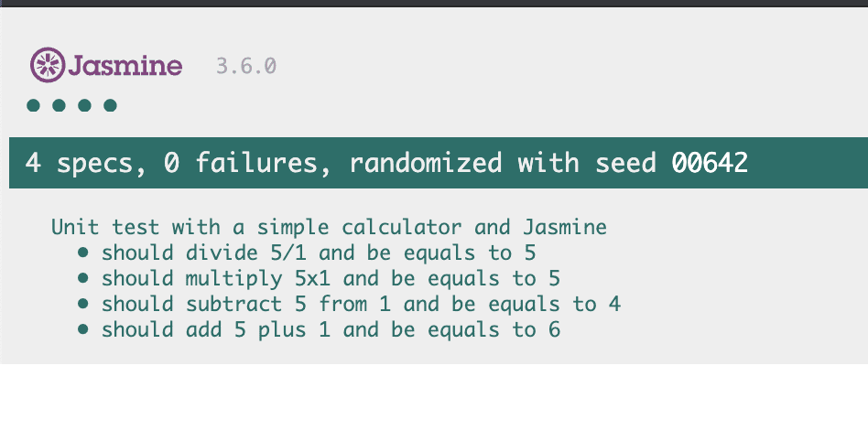Screen dimensions: 868x430
Task: Open spec 'should divide 5/1 and be equals to 5'
Action: click(319, 253)
